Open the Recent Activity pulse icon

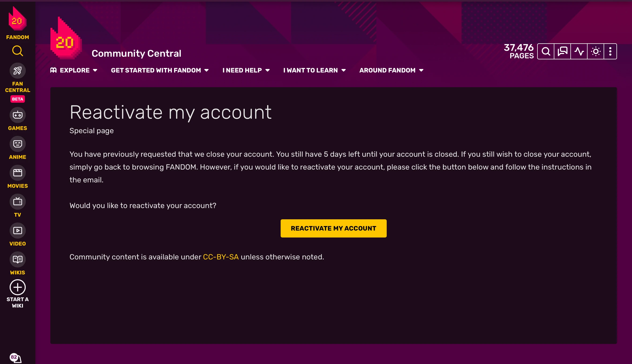[x=579, y=51]
